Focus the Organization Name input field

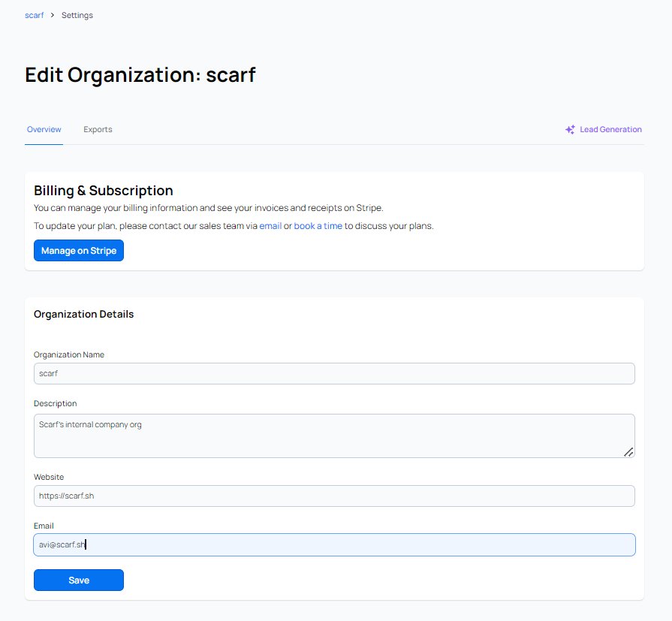[334, 374]
